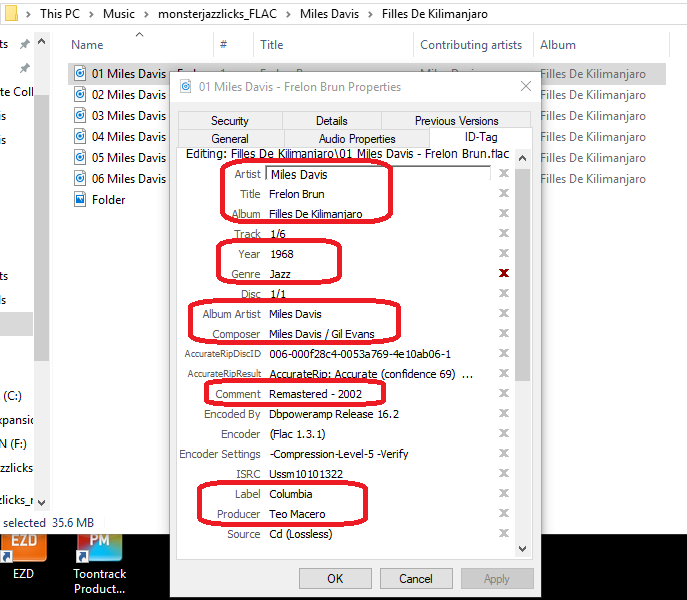Sort files by the Contributing artists column
The image size is (687, 600).
click(x=470, y=45)
